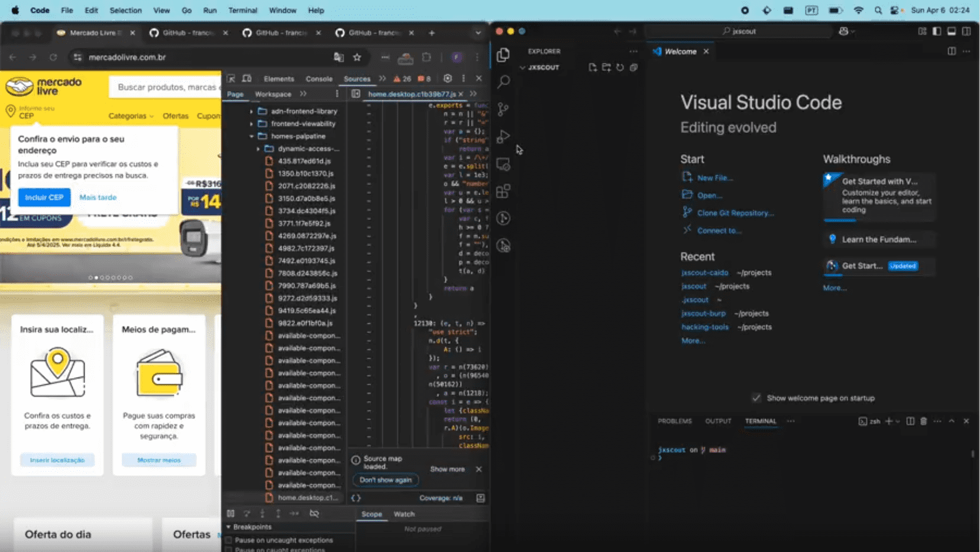Open the Explorer view in VS Code activity bar
Viewport: 980px width, 552px height.
503,54
